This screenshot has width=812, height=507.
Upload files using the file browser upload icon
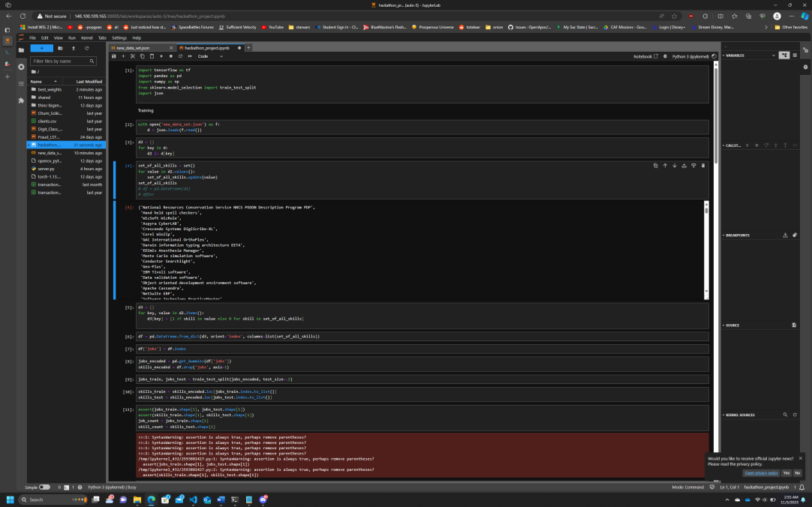(74, 48)
